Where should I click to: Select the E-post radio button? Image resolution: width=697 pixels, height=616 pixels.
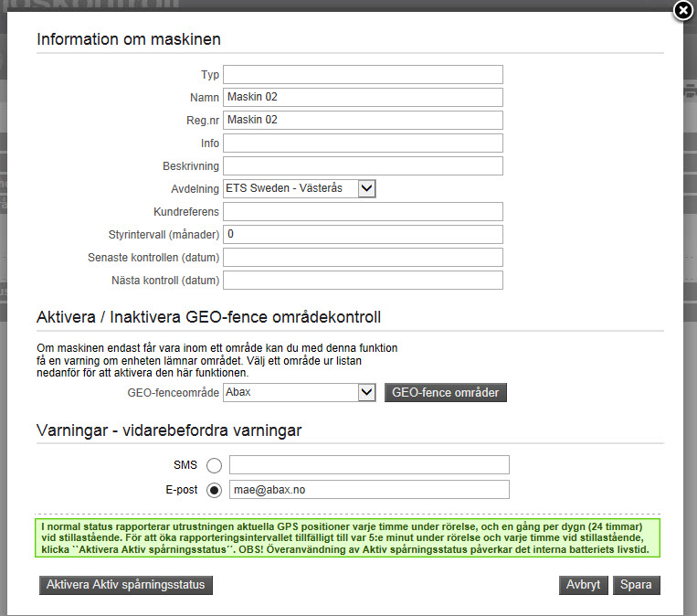click(x=215, y=490)
